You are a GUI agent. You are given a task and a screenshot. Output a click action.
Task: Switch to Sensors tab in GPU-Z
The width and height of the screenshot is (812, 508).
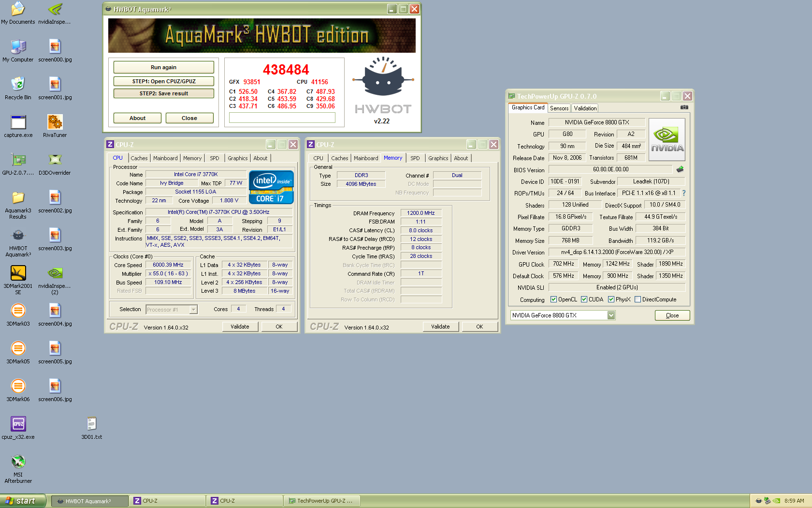(559, 108)
